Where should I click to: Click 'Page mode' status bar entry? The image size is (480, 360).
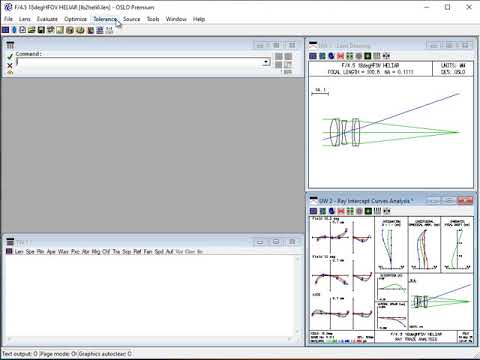pos(58,354)
